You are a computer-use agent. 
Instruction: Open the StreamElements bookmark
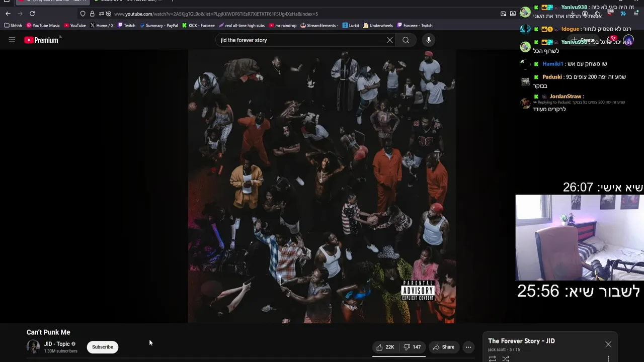[319, 26]
